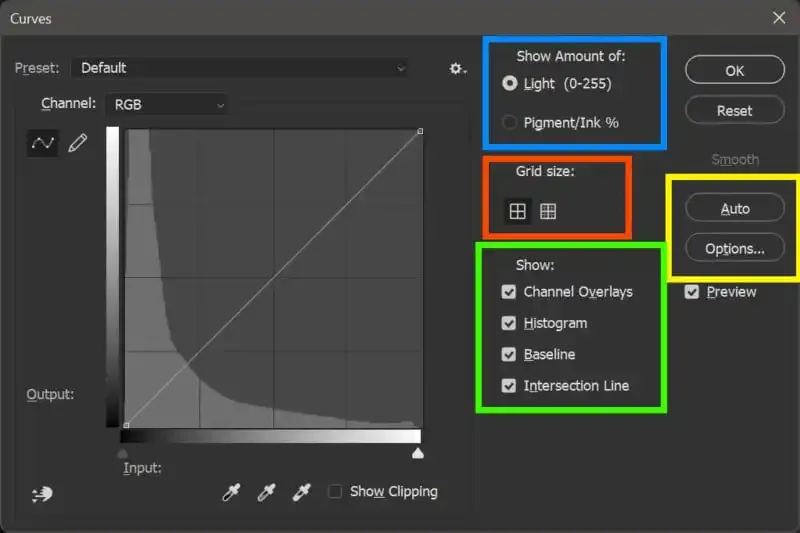This screenshot has height=533, width=800.
Task: Click the top-right curve endpoint
Action: tap(419, 131)
